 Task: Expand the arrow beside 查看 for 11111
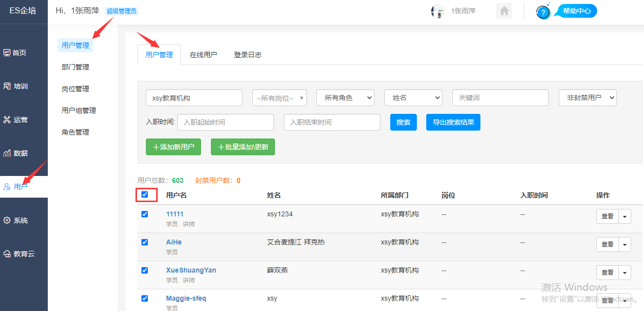625,216
